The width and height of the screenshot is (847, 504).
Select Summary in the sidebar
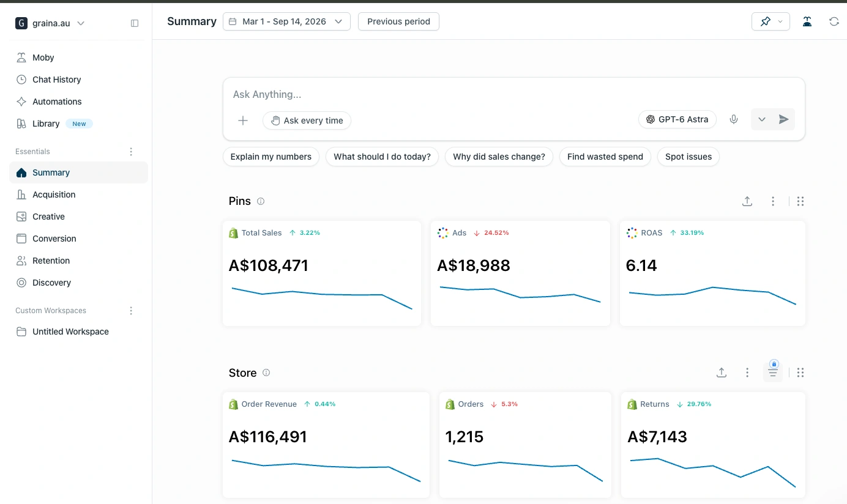click(78, 172)
